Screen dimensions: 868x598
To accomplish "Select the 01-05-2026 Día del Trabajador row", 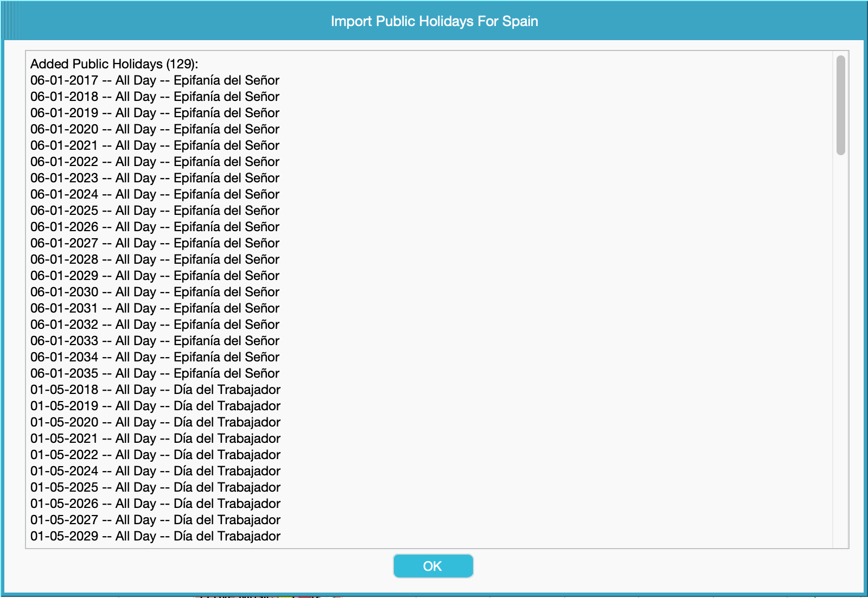I will coord(155,504).
